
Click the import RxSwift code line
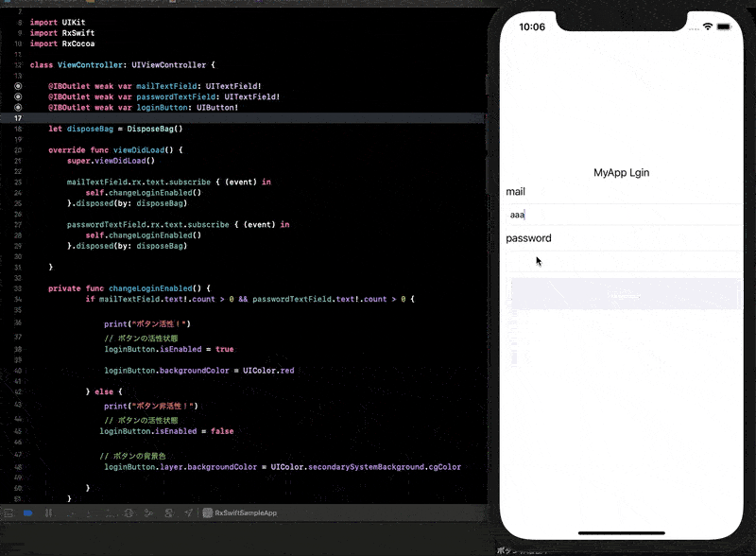pyautogui.click(x=62, y=33)
